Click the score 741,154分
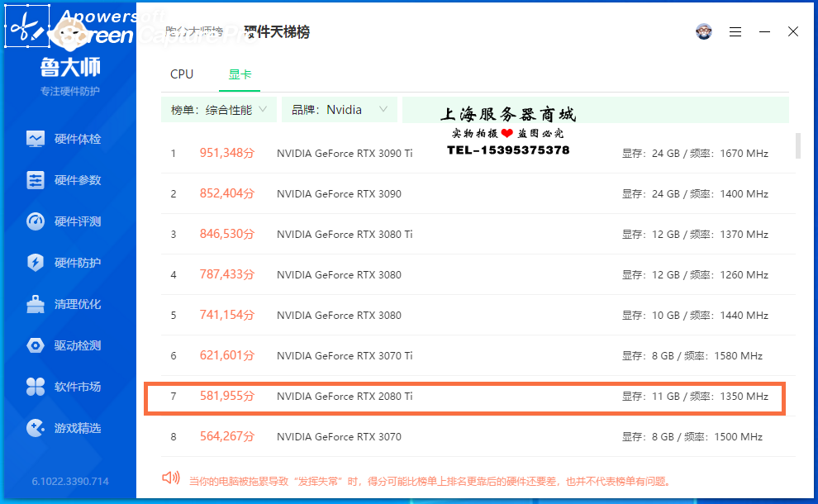This screenshot has height=504, width=818. (x=227, y=315)
